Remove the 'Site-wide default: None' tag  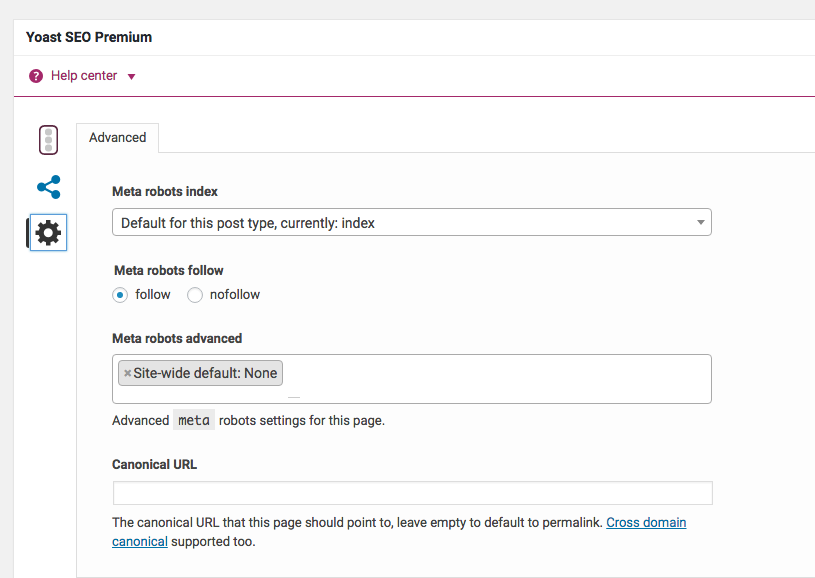[x=127, y=373]
